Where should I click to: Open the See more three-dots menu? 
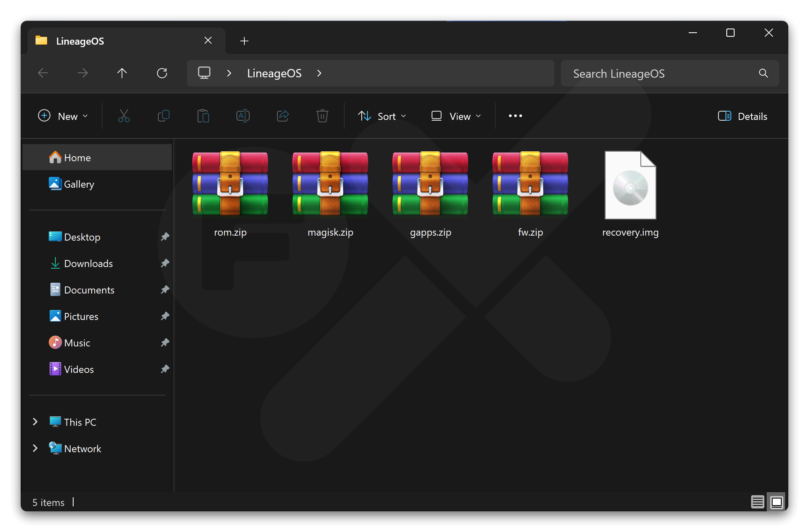point(515,116)
